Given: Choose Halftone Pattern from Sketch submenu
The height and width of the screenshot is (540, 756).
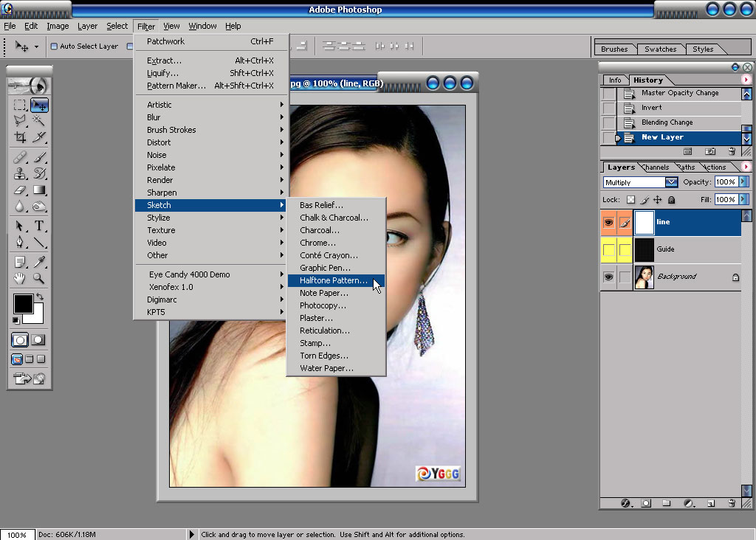Looking at the screenshot, I should tap(336, 280).
